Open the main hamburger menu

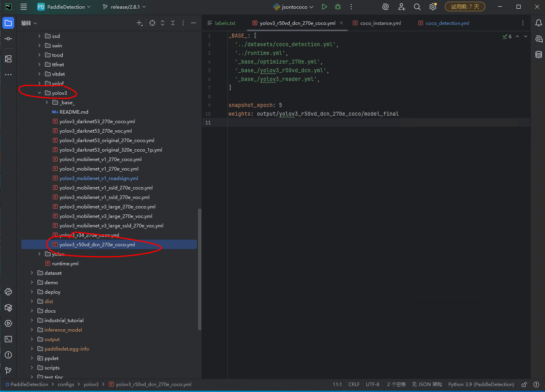point(24,7)
